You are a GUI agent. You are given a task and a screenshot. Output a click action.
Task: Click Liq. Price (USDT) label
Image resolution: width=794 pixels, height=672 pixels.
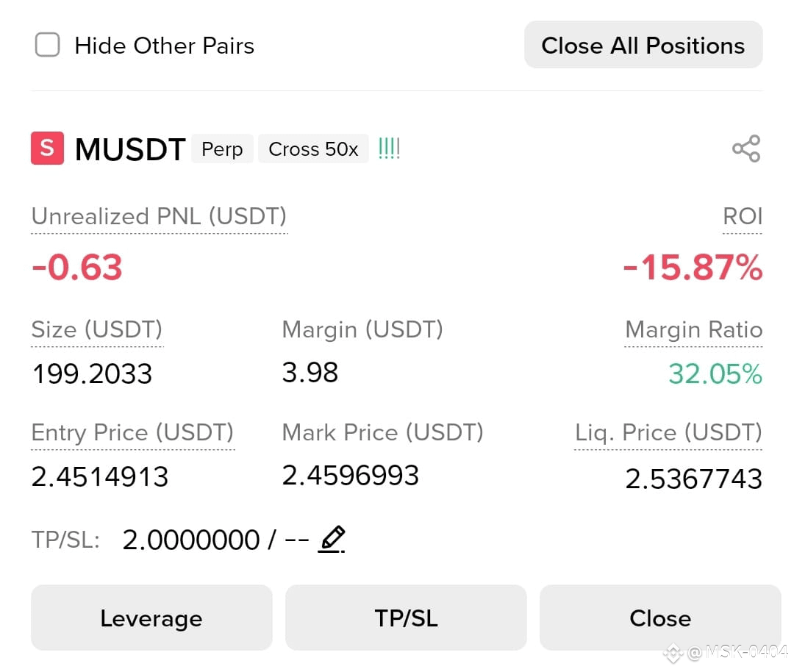click(668, 433)
